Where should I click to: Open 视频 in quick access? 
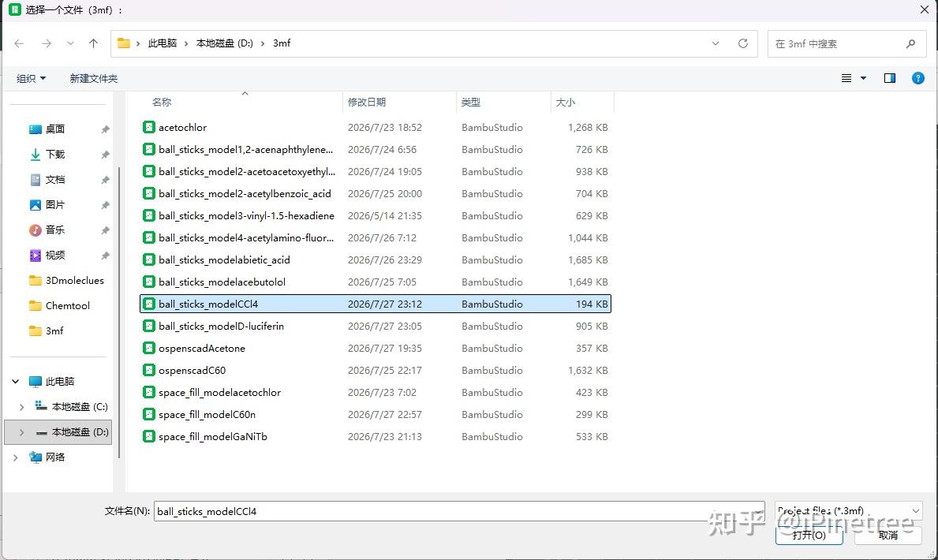tap(55, 256)
